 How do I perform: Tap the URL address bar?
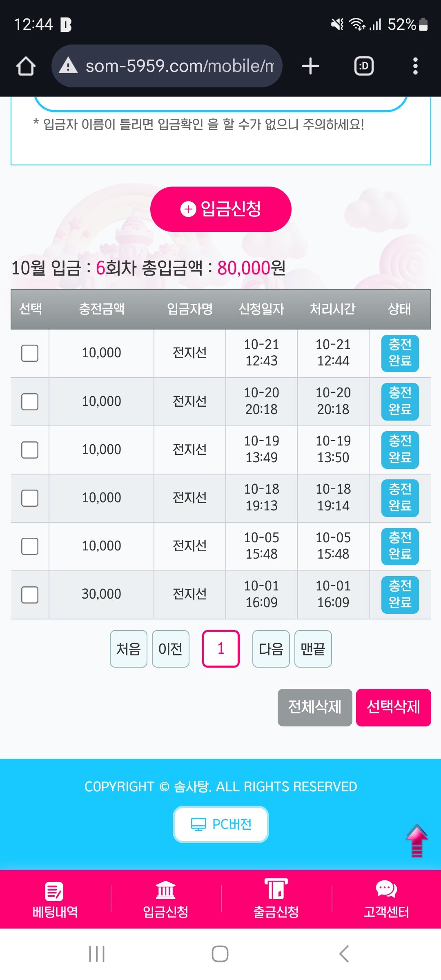pos(180,66)
